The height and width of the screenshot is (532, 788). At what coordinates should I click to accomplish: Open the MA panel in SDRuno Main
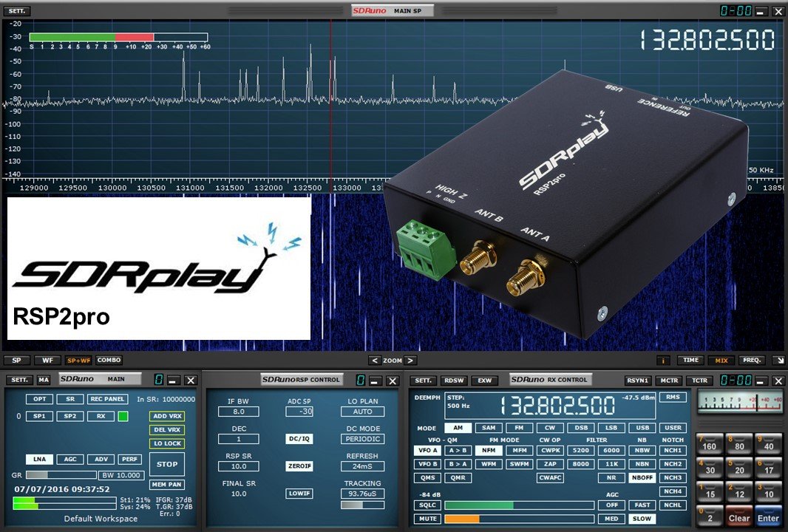[44, 380]
